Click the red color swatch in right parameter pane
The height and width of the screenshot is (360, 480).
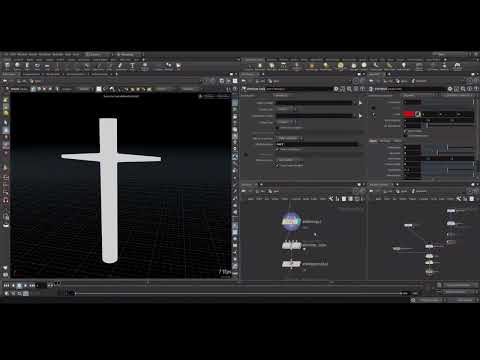409,114
